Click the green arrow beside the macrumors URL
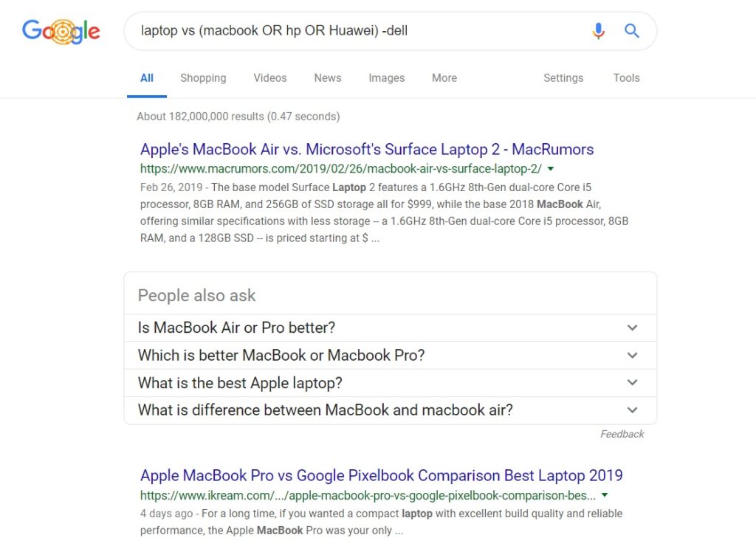756x549 pixels. (x=551, y=169)
